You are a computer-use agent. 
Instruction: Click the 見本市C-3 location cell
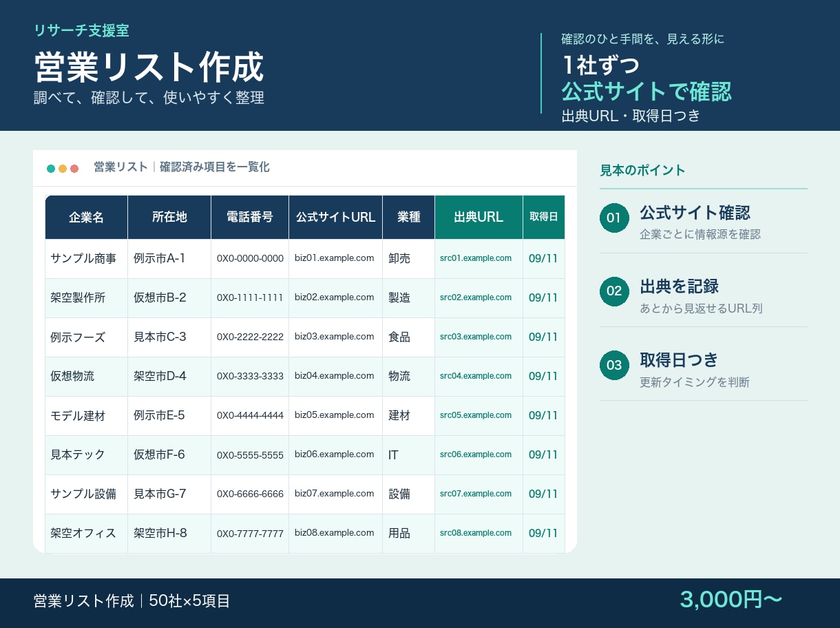[x=169, y=337]
